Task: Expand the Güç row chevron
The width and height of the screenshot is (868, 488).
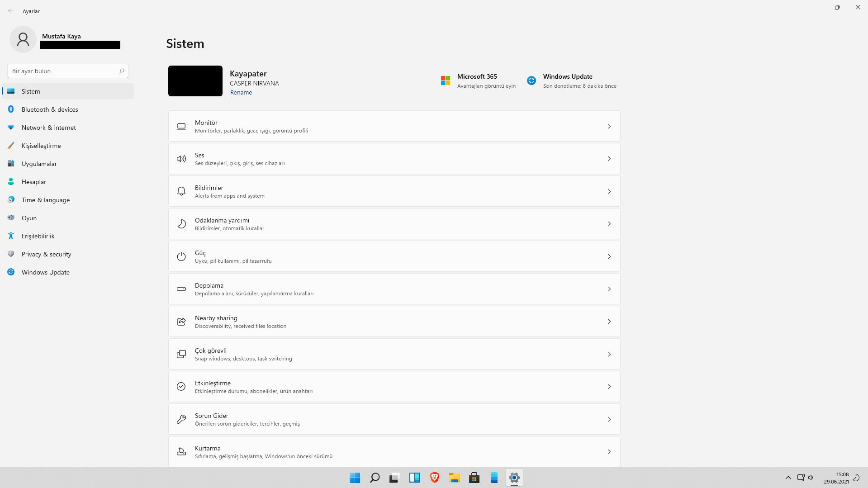Action: click(609, 256)
